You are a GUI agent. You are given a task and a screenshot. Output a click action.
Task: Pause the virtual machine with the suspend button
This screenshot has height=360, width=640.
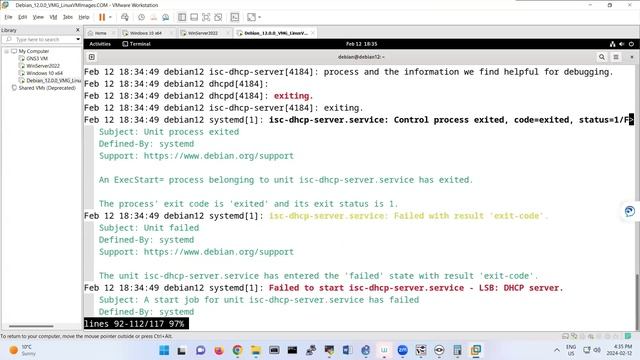[102, 17]
